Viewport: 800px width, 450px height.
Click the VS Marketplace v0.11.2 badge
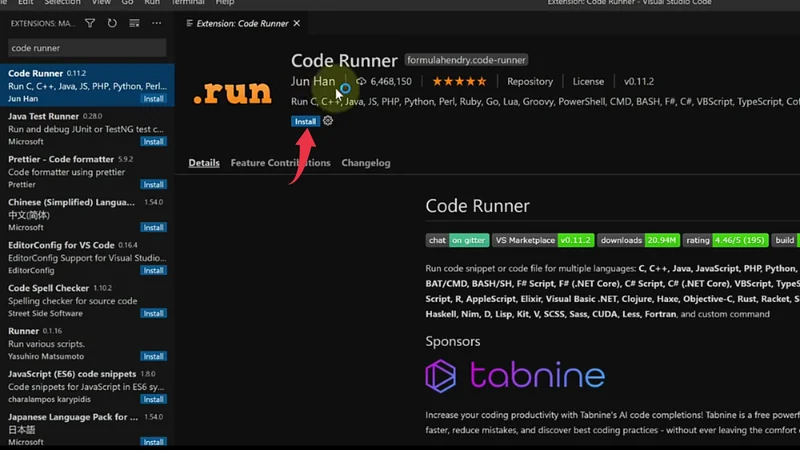[x=544, y=240]
